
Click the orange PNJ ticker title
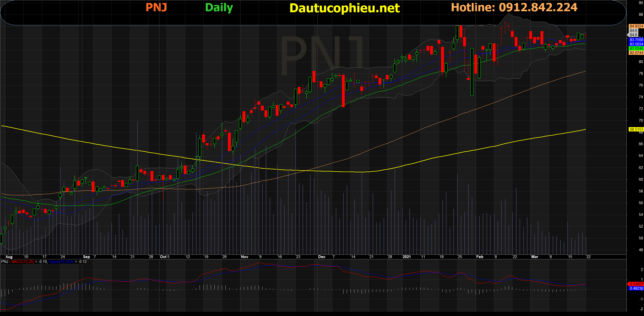point(156,7)
